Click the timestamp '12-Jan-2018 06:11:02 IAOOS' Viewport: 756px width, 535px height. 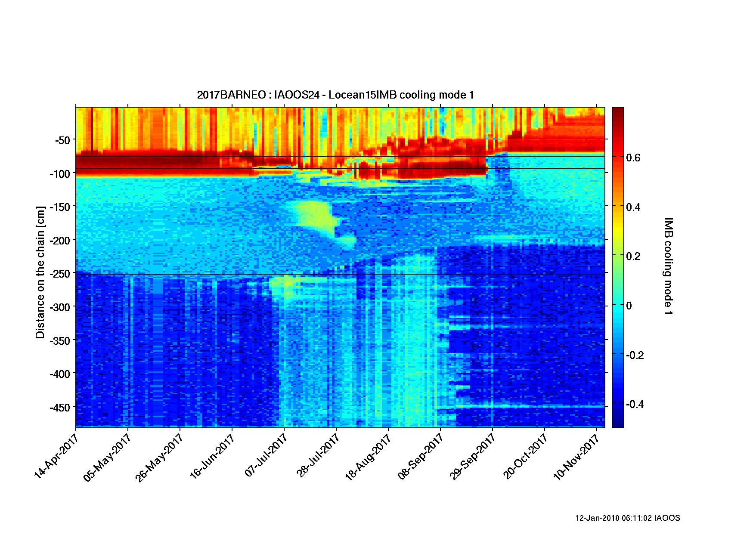click(627, 518)
